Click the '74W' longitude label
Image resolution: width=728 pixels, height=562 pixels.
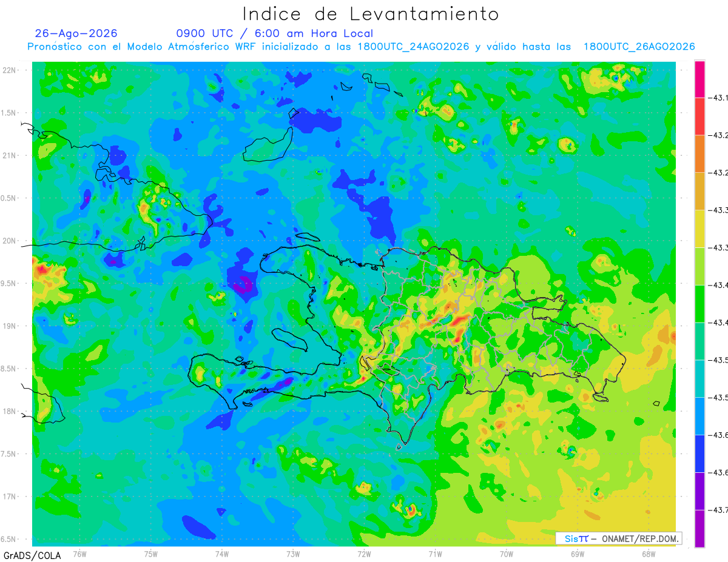tap(222, 554)
